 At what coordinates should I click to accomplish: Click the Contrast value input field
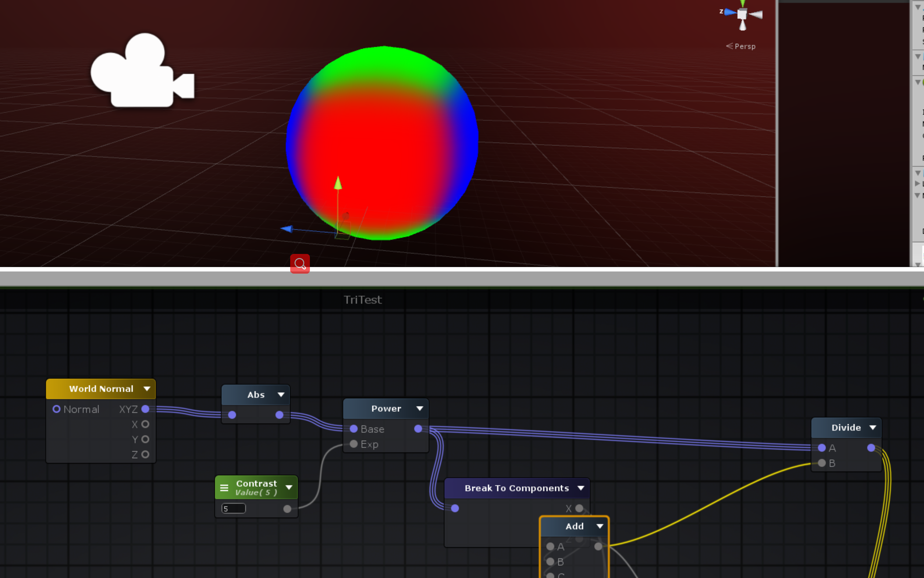234,509
